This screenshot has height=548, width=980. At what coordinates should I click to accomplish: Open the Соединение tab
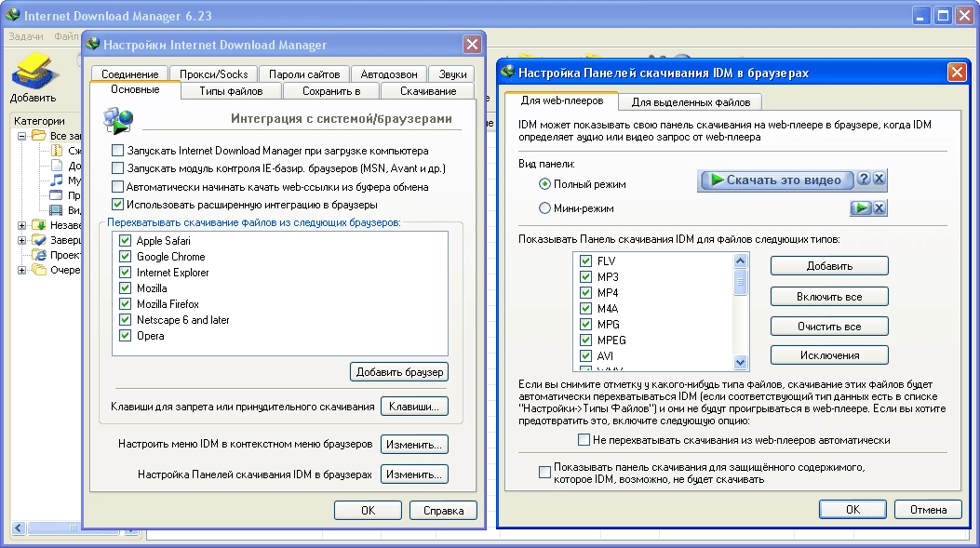click(x=129, y=74)
